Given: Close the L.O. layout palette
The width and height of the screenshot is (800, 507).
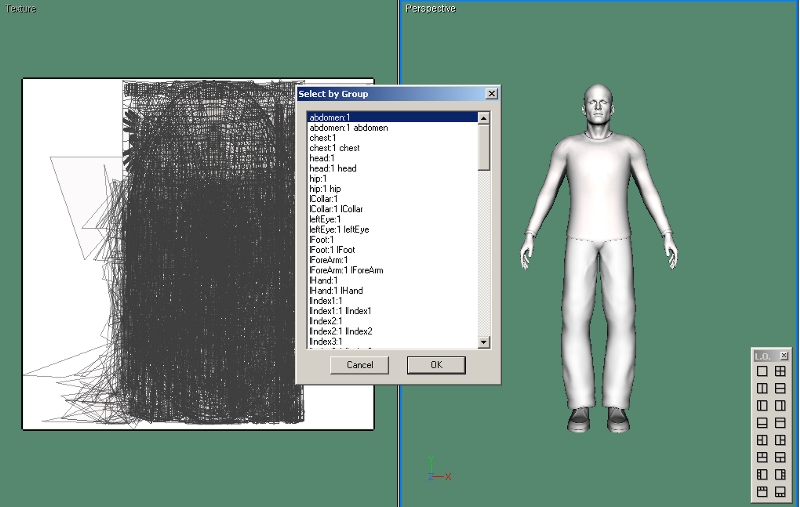Looking at the screenshot, I should coord(784,355).
